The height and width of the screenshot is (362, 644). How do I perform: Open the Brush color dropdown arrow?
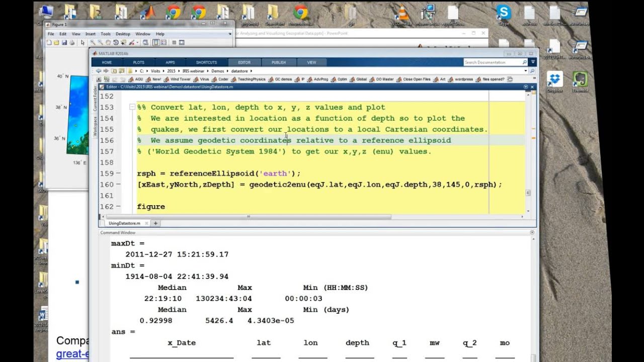point(137,43)
